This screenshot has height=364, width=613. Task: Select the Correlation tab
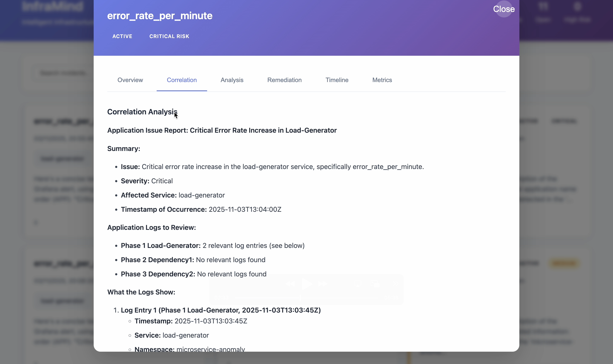click(x=182, y=80)
